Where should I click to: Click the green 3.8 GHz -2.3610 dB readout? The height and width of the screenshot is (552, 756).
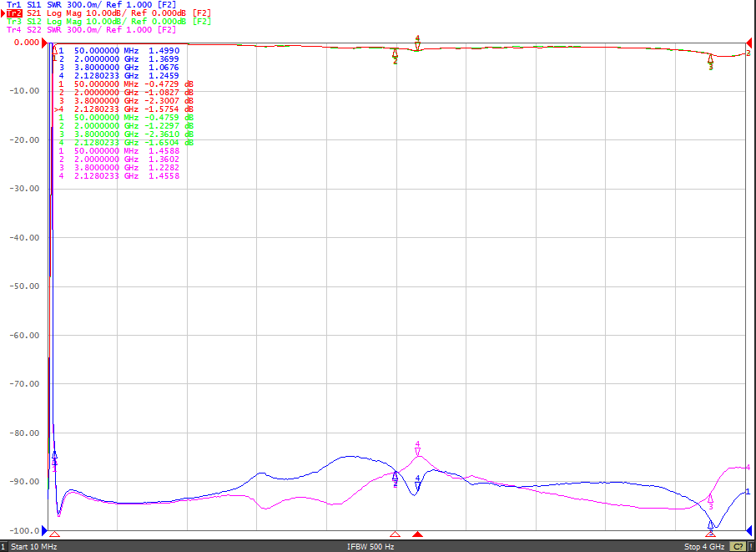(x=126, y=134)
